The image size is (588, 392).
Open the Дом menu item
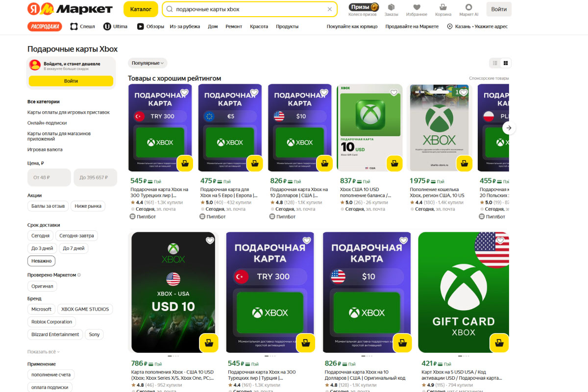213,26
